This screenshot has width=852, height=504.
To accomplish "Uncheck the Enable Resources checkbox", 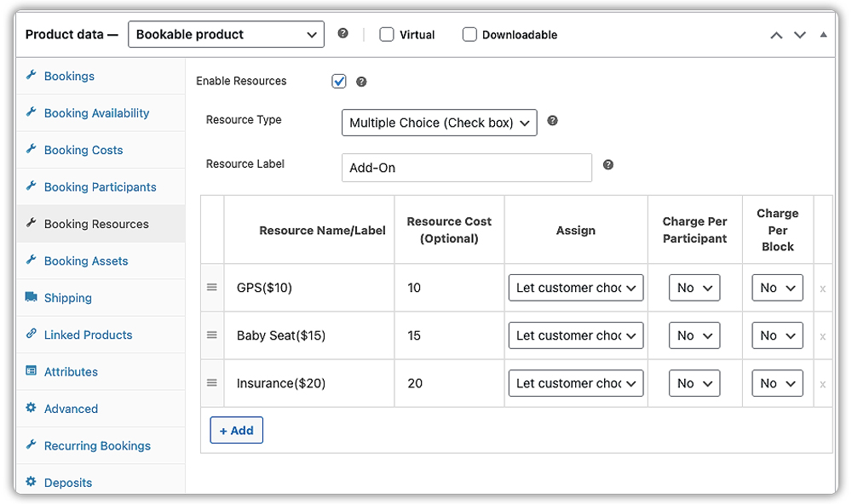I will pyautogui.click(x=339, y=82).
